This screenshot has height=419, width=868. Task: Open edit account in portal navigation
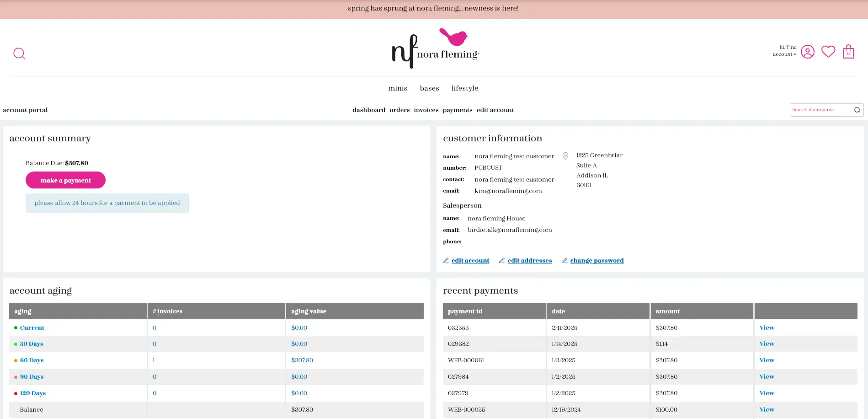coord(495,110)
